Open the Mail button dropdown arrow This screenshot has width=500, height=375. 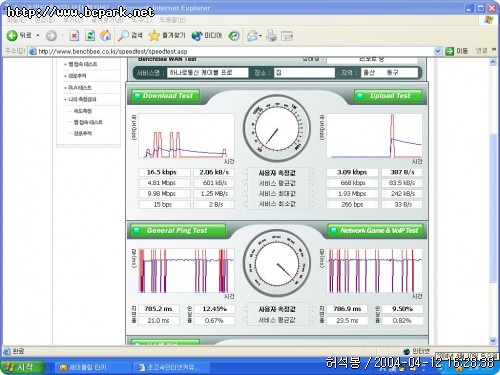(261, 36)
